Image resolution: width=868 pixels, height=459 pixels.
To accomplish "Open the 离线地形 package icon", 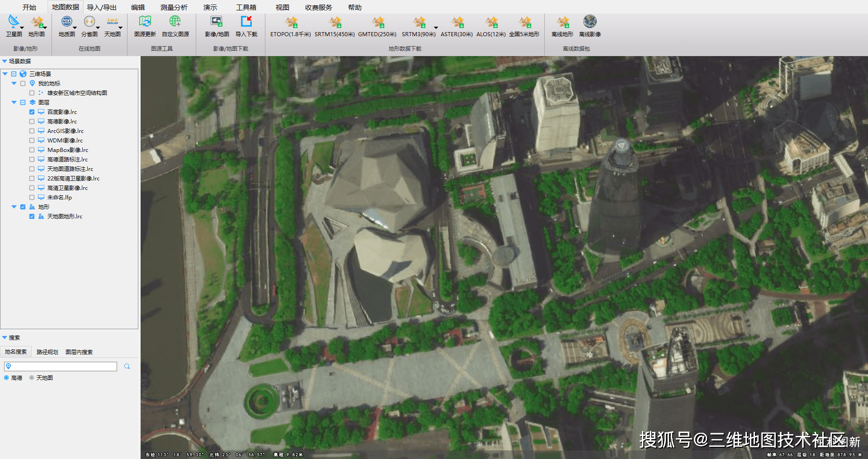I will 562,22.
